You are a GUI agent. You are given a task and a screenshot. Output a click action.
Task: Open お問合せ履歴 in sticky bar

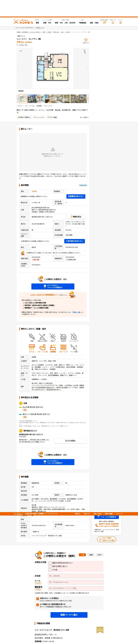coord(108,514)
